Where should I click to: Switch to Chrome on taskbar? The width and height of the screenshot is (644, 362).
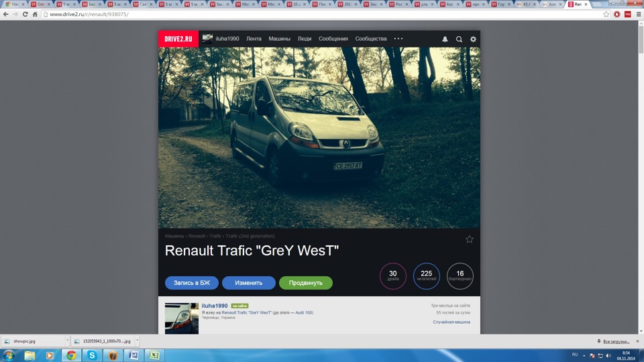coord(71,355)
